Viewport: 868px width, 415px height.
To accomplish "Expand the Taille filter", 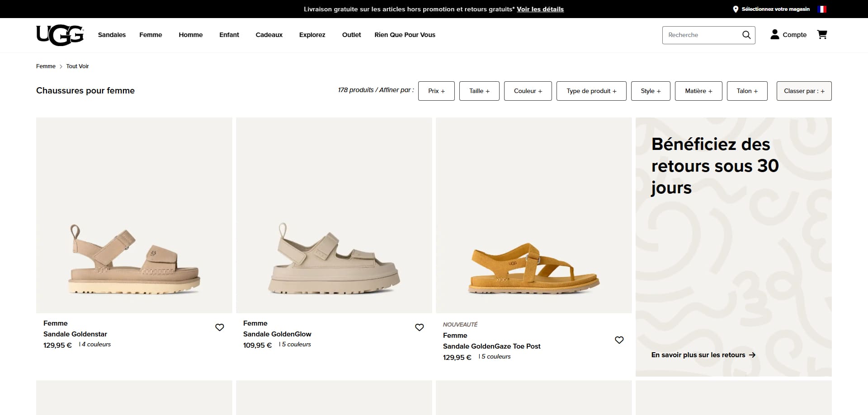I will pos(479,91).
